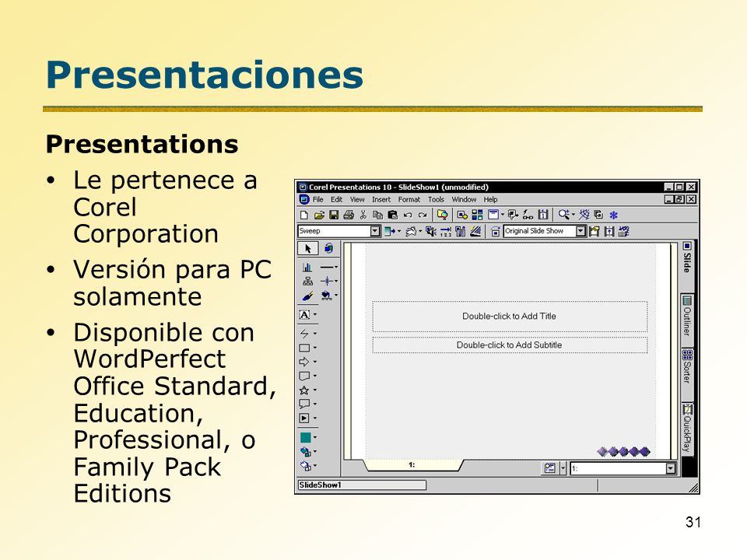Open the File menu

click(317, 200)
